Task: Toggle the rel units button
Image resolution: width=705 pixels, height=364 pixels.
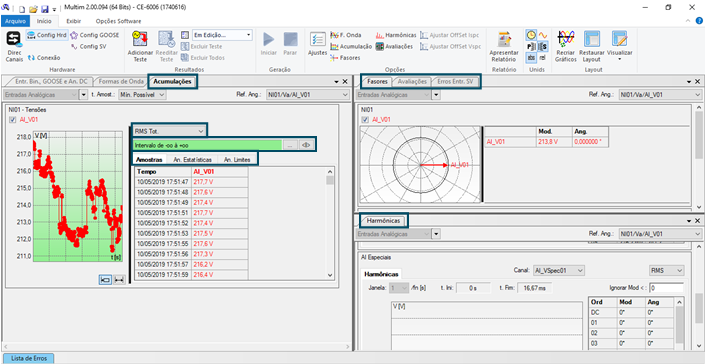Action: [543, 58]
